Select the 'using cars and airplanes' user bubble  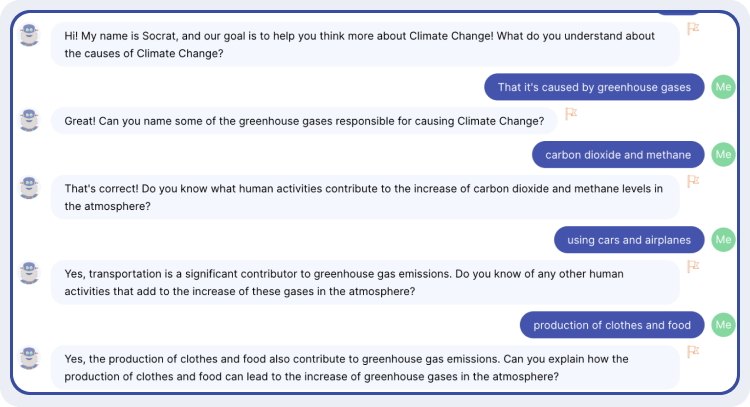629,240
